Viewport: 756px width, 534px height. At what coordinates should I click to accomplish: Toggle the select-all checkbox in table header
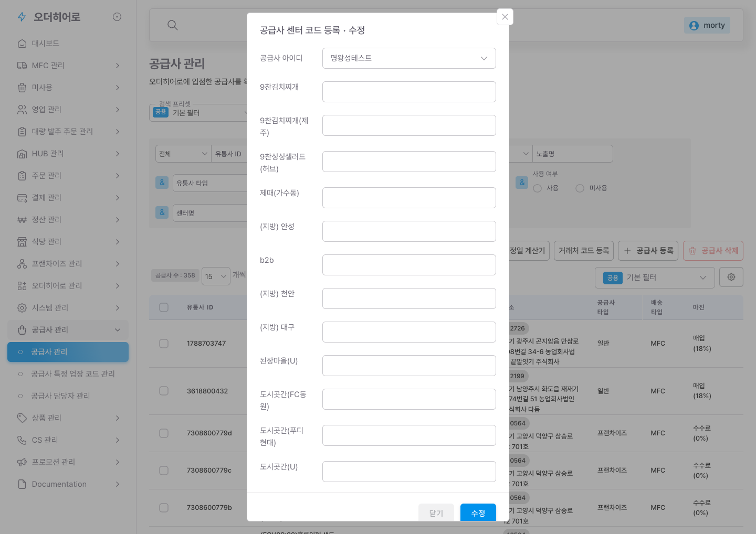point(164,307)
